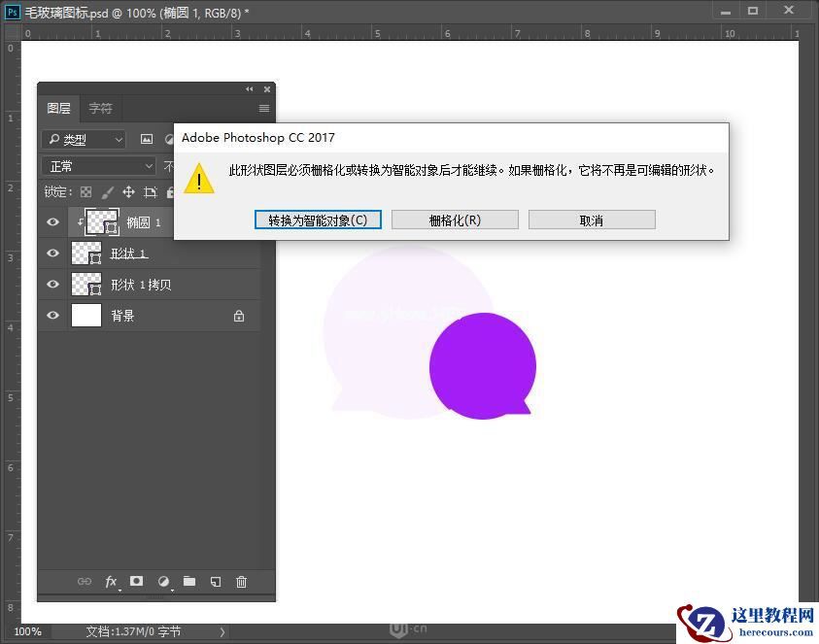Enable Lock position with the move lock icon
This screenshot has height=644, width=819.
tap(130, 191)
